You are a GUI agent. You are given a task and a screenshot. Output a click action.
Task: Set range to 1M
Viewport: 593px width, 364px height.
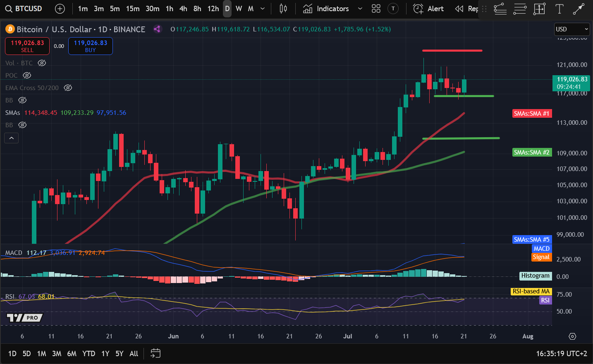pyautogui.click(x=41, y=354)
